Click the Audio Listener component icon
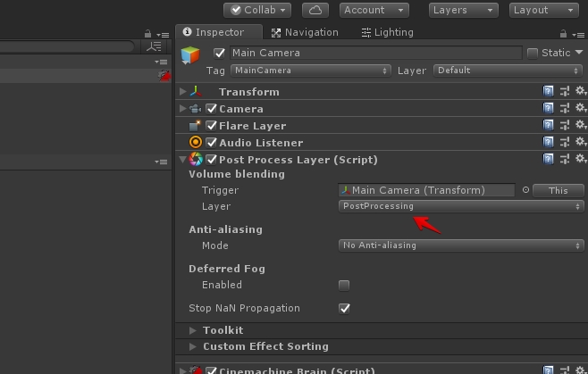Screen dimensions: 588x374 [x=196, y=143]
